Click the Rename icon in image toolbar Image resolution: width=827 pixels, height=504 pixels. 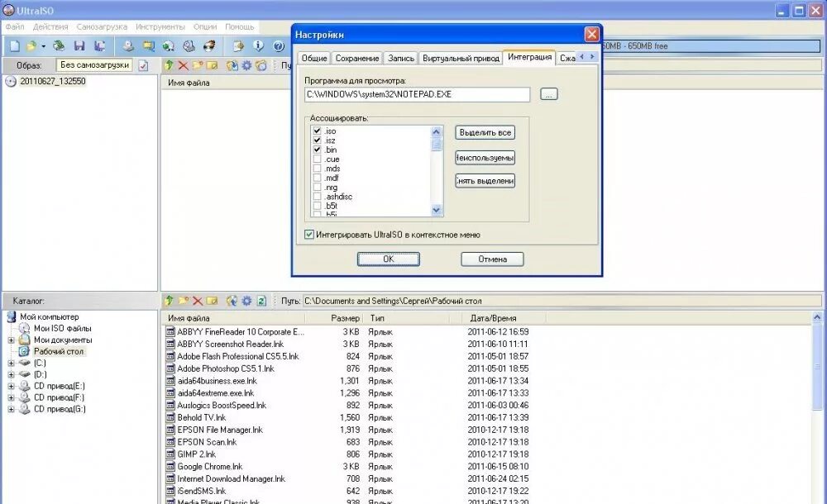click(212, 65)
